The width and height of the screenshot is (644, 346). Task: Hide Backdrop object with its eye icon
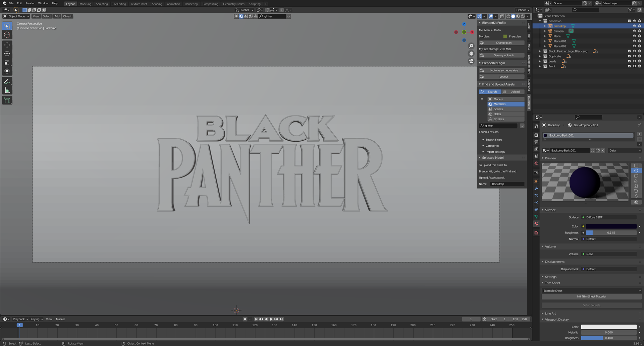point(634,26)
